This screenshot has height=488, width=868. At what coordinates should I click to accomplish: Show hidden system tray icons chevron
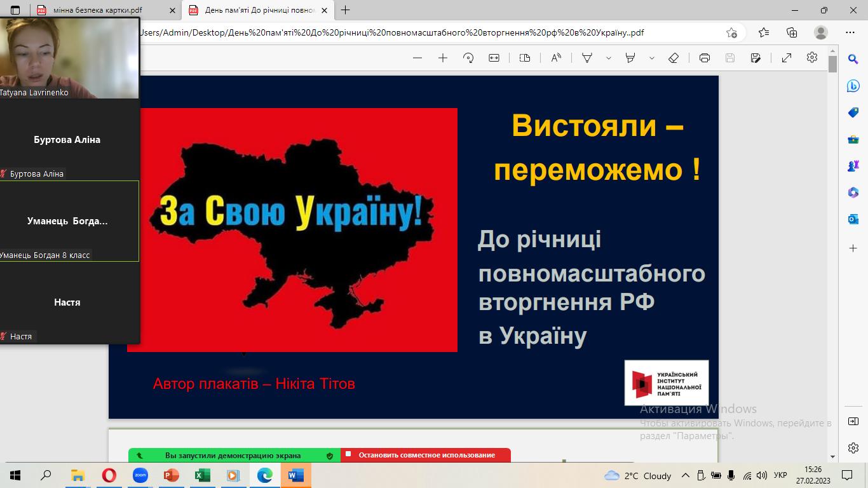pyautogui.click(x=685, y=475)
